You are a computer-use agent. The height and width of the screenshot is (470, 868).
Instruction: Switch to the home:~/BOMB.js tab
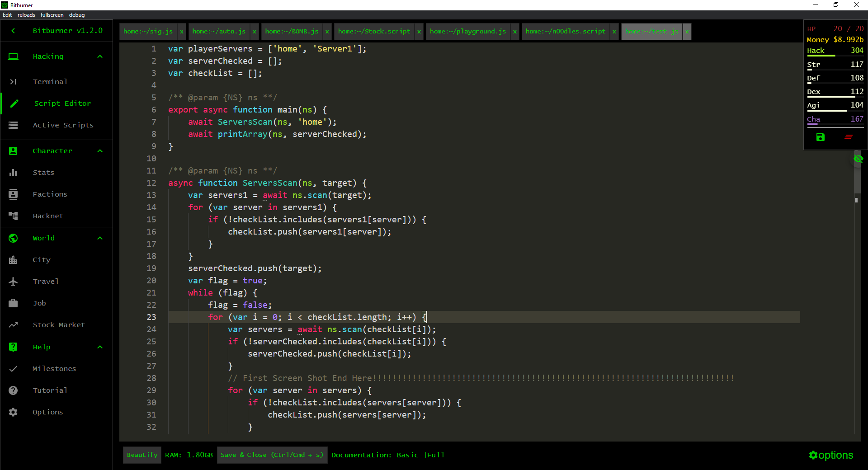click(292, 32)
